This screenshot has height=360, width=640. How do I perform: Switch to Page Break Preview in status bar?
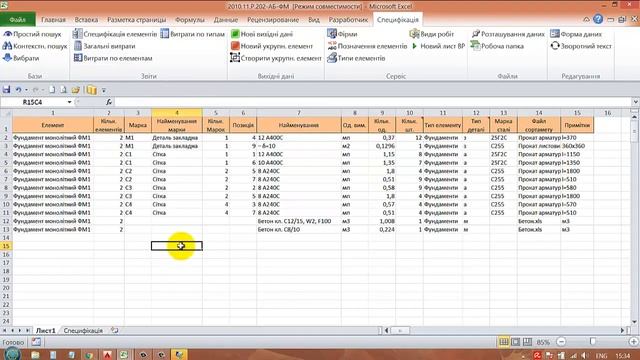[527, 342]
